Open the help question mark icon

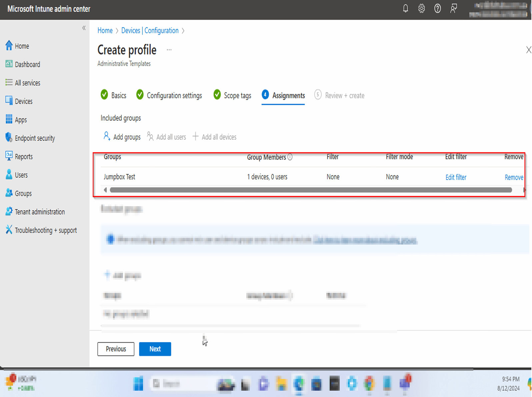point(437,9)
